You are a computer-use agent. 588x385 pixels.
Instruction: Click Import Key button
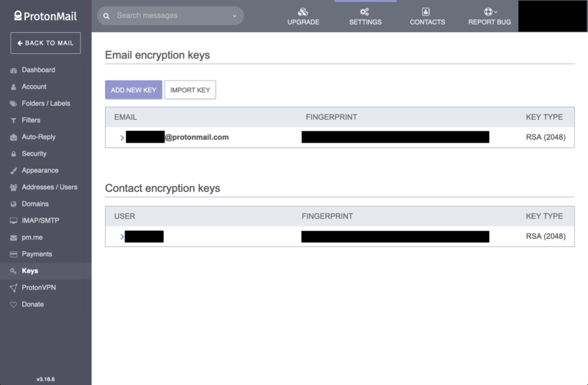(x=190, y=90)
